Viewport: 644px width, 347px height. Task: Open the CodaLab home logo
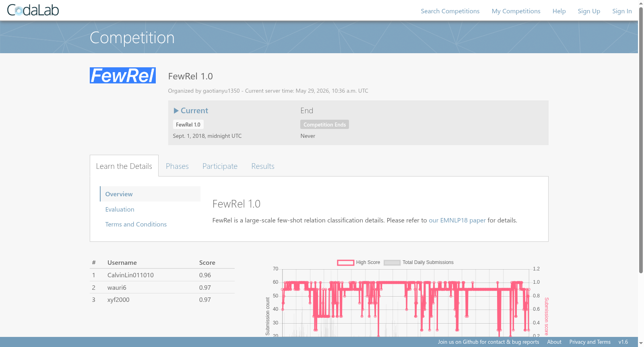[x=33, y=10]
